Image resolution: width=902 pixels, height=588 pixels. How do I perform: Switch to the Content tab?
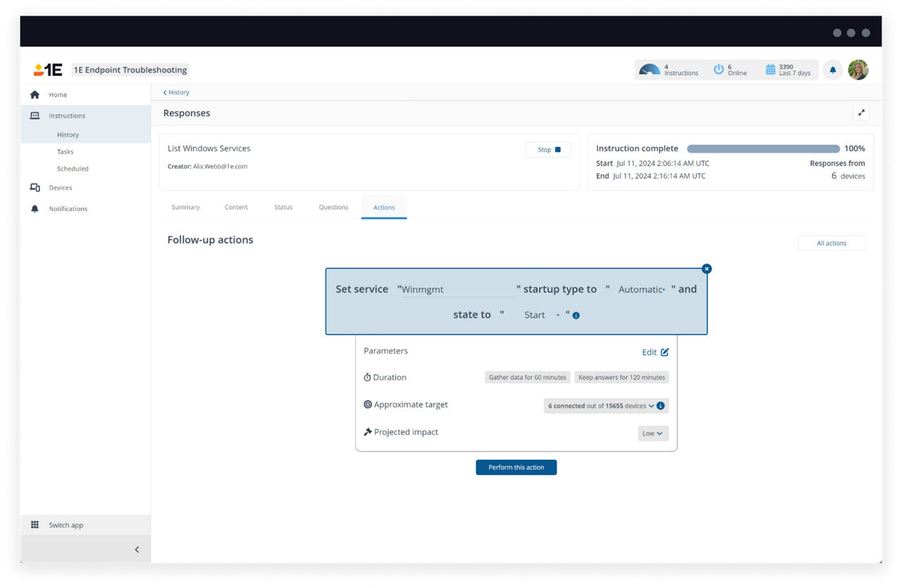pyautogui.click(x=236, y=207)
